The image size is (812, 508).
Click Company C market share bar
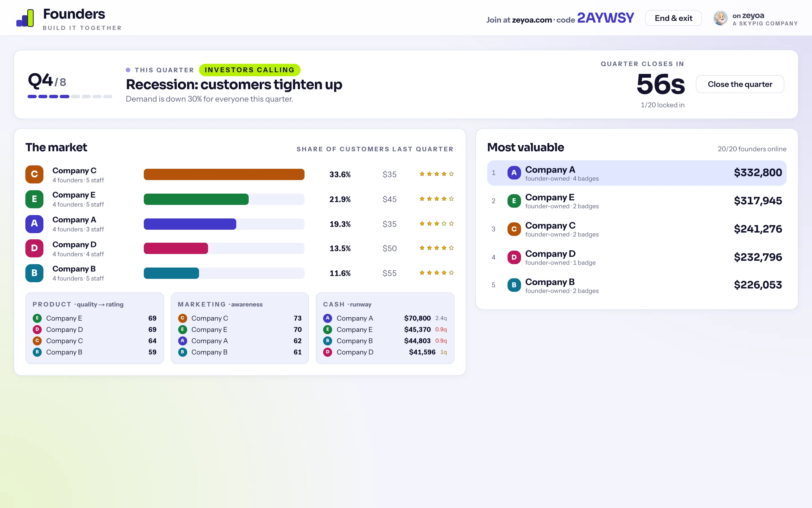click(224, 174)
